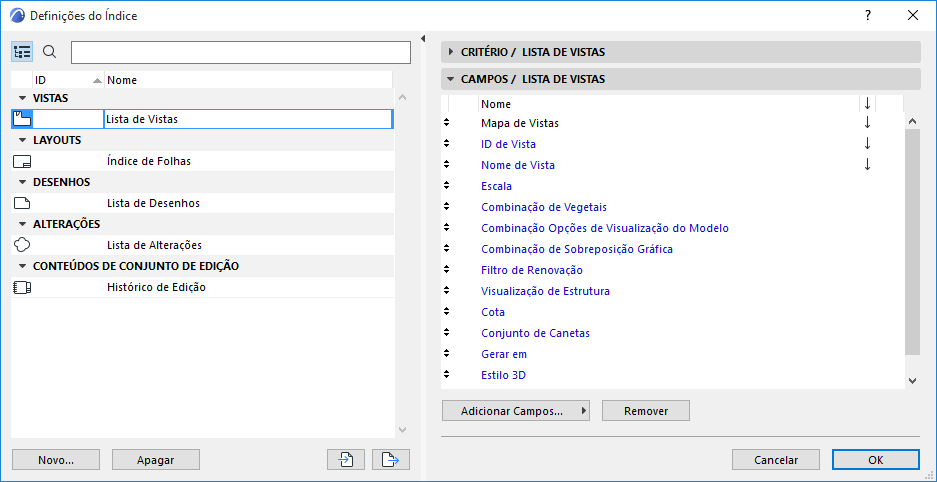Collapse the VISTAS group in the list
The image size is (937, 482).
[x=22, y=98]
